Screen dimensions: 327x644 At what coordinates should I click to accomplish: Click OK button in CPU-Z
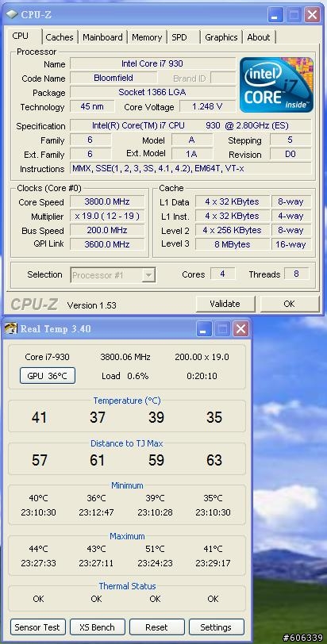coord(289,304)
